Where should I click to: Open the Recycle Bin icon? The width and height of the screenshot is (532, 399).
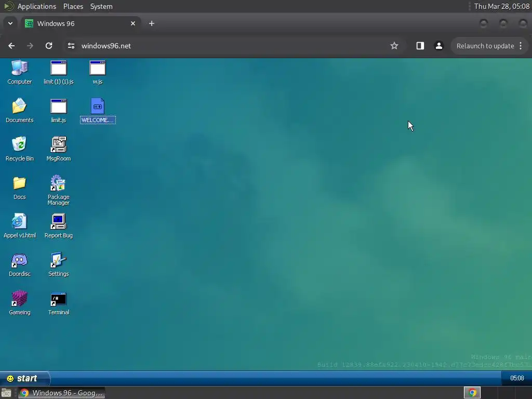pyautogui.click(x=20, y=149)
